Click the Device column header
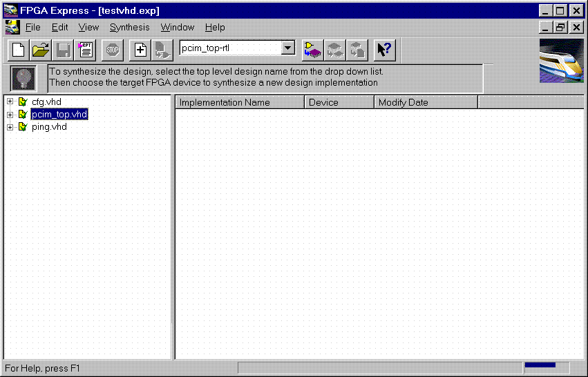 (x=339, y=102)
